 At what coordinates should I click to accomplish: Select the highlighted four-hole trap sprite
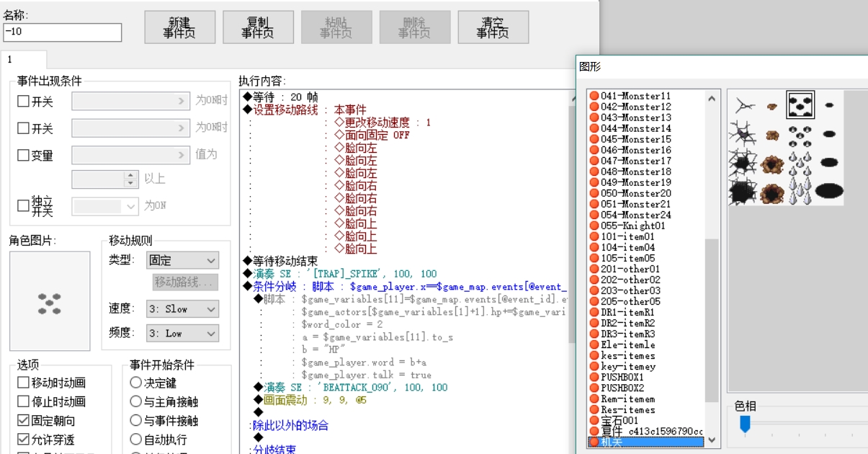[x=800, y=105]
